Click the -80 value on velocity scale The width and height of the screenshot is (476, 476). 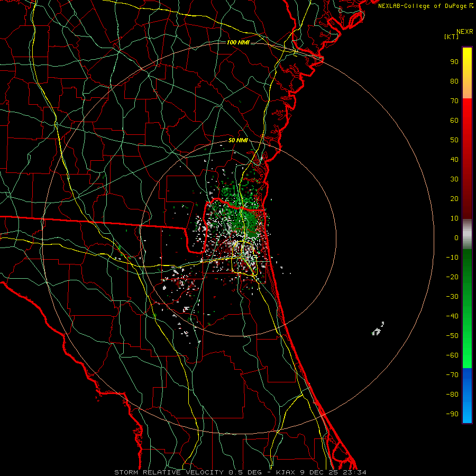click(x=452, y=395)
